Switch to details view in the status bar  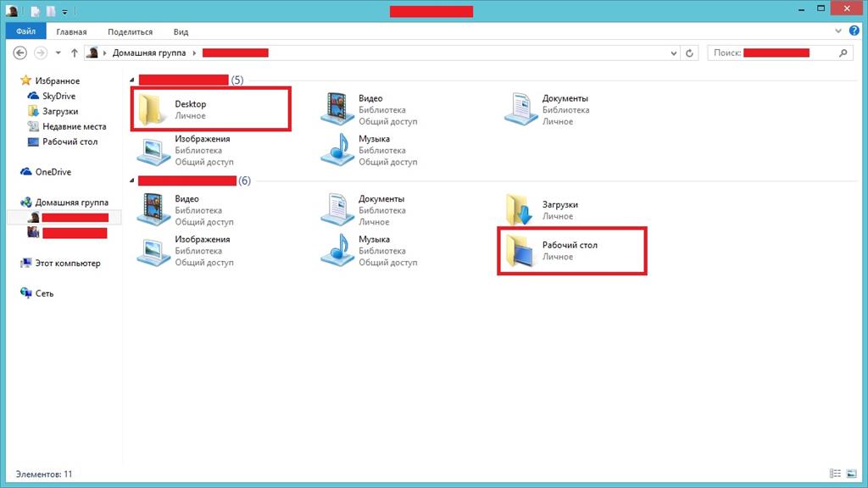click(835, 474)
